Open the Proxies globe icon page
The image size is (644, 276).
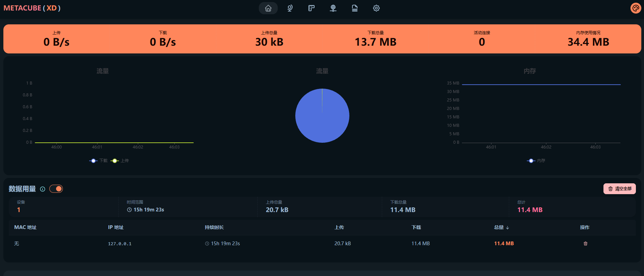click(x=290, y=8)
